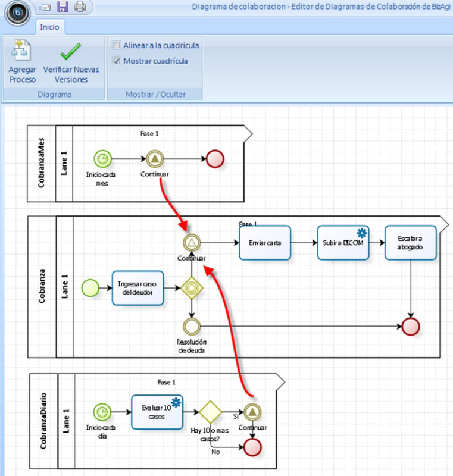Click the Si label on gateway branch
Viewport: 453px width, 476px height.
tap(236, 416)
